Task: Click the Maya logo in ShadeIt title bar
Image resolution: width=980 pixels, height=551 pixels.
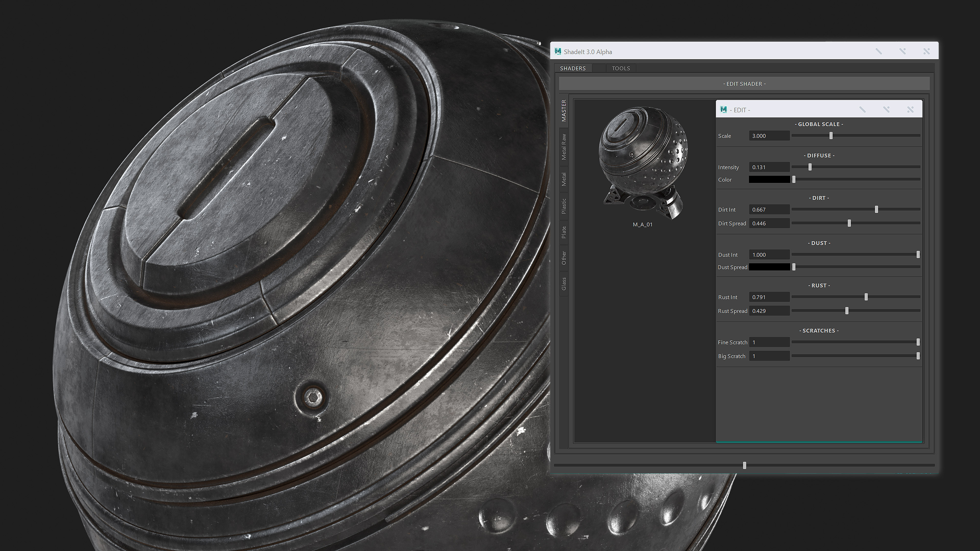Action: point(558,51)
